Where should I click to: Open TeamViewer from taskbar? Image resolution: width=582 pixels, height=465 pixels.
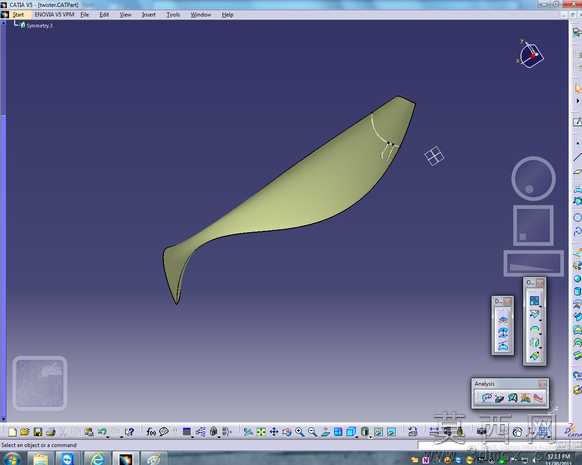[x=68, y=459]
